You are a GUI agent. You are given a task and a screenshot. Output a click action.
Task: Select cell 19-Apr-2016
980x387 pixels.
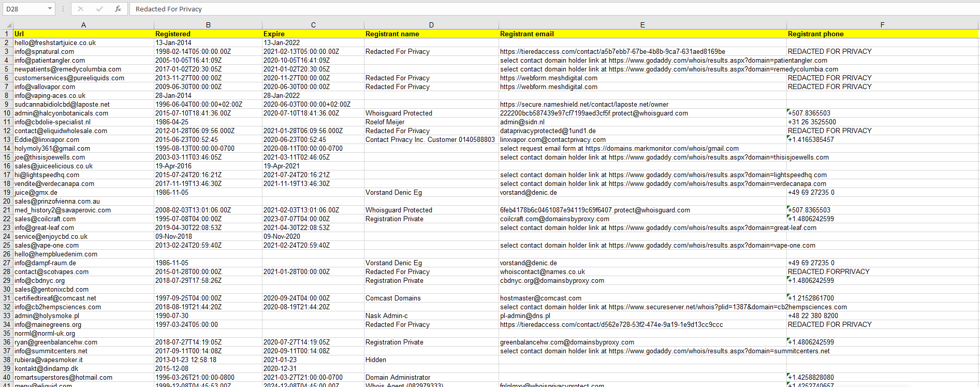point(208,166)
